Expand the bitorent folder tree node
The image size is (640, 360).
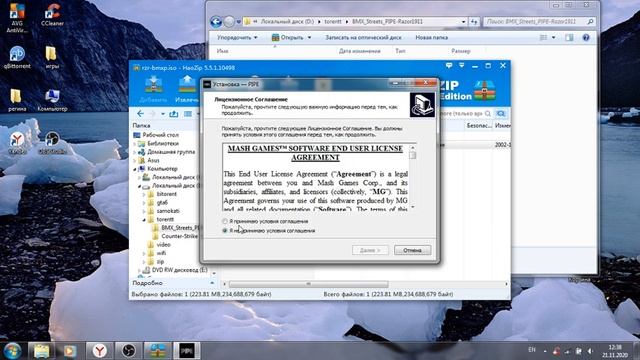144,194
